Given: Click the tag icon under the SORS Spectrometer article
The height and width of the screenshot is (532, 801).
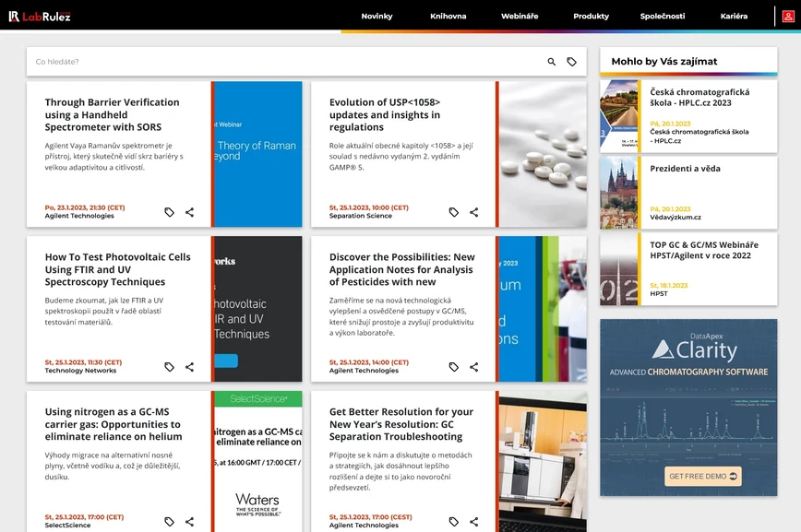Looking at the screenshot, I should coord(169,211).
